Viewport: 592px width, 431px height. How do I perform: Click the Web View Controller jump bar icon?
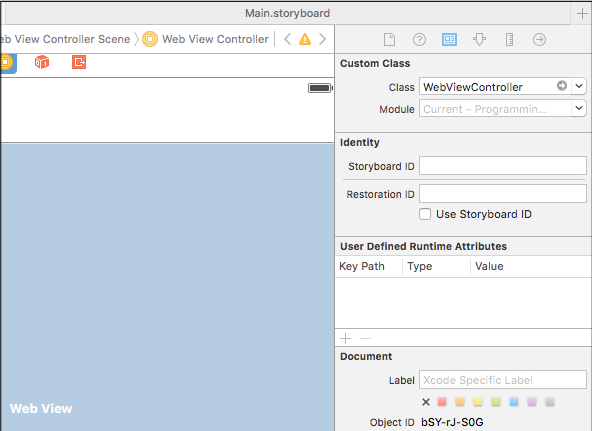(x=150, y=39)
